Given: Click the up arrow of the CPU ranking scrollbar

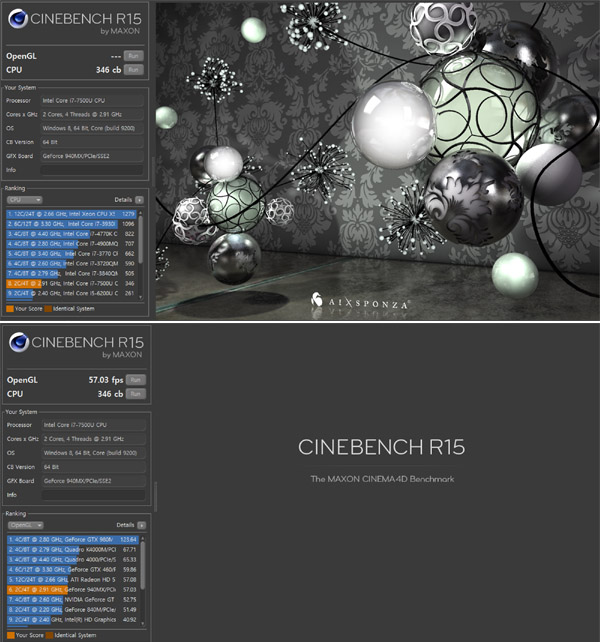Looking at the screenshot, I should click(x=141, y=213).
